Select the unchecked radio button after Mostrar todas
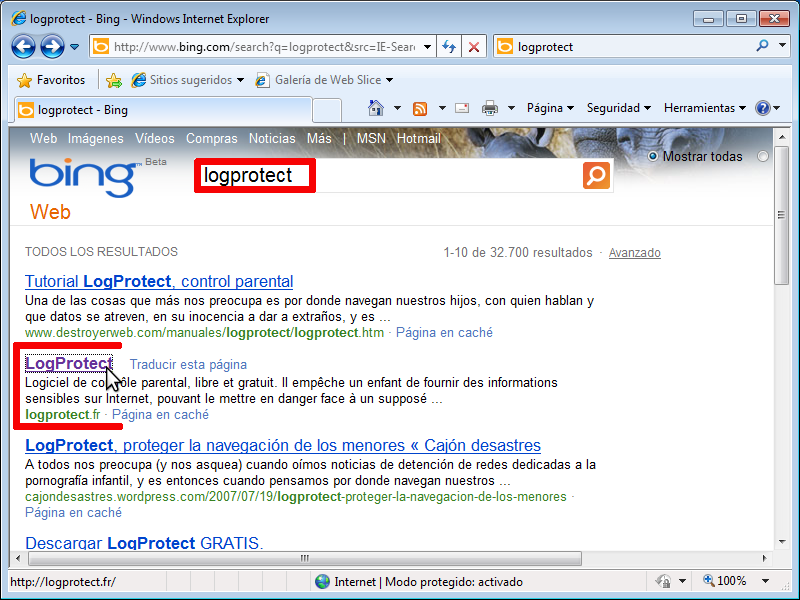 (763, 156)
